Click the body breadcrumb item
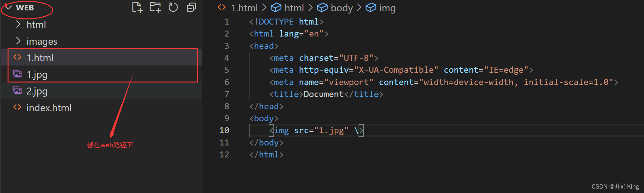The height and width of the screenshot is (193, 644). [342, 8]
